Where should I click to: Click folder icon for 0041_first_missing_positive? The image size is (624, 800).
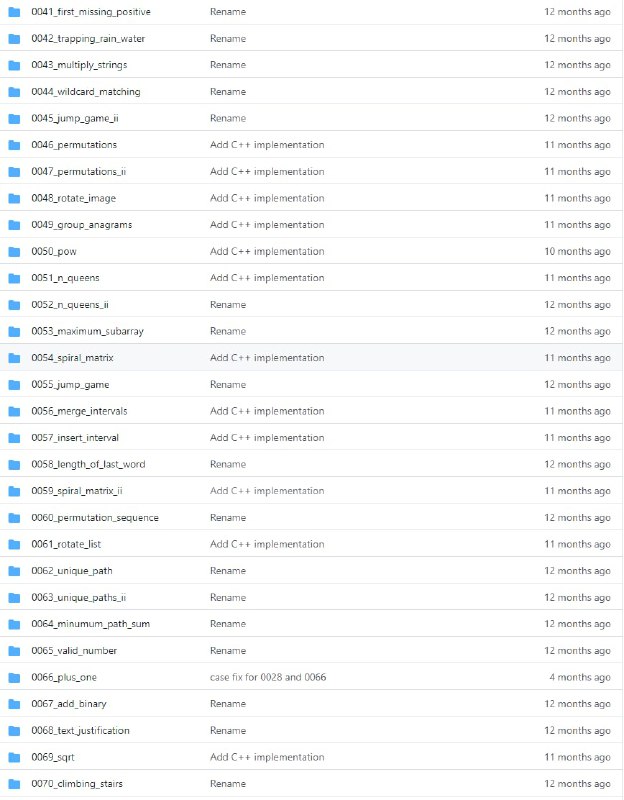(x=14, y=12)
